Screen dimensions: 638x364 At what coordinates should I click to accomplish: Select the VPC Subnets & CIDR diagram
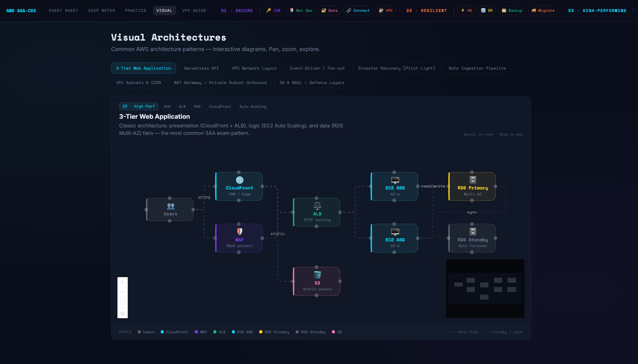pos(138,82)
